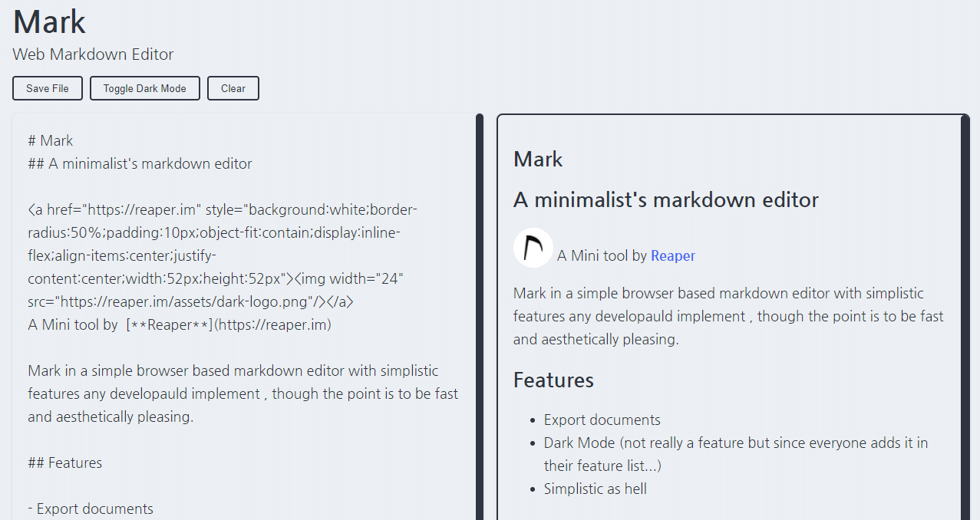The width and height of the screenshot is (980, 520).
Task: Clear the markdown editor content
Action: pyautogui.click(x=233, y=87)
